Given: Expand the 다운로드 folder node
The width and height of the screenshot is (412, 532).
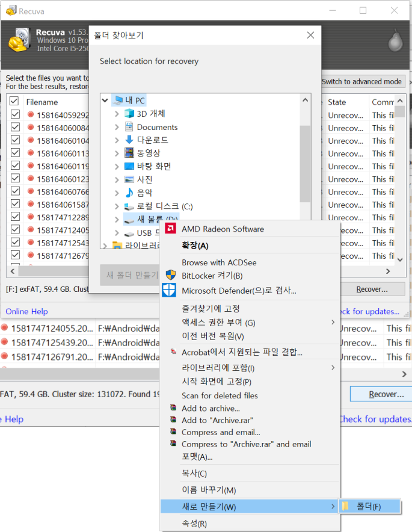Looking at the screenshot, I should coord(117,140).
